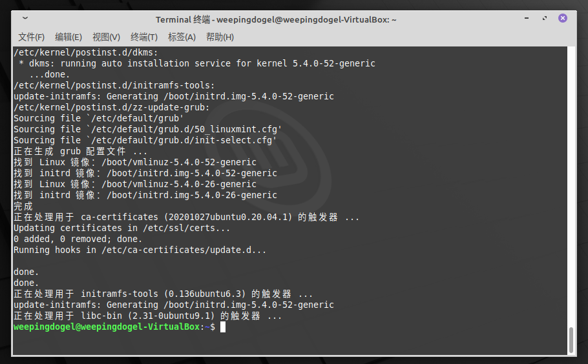Click the terminal scrollbar thumb
Screen dimensions: 588x364
click(x=571, y=339)
